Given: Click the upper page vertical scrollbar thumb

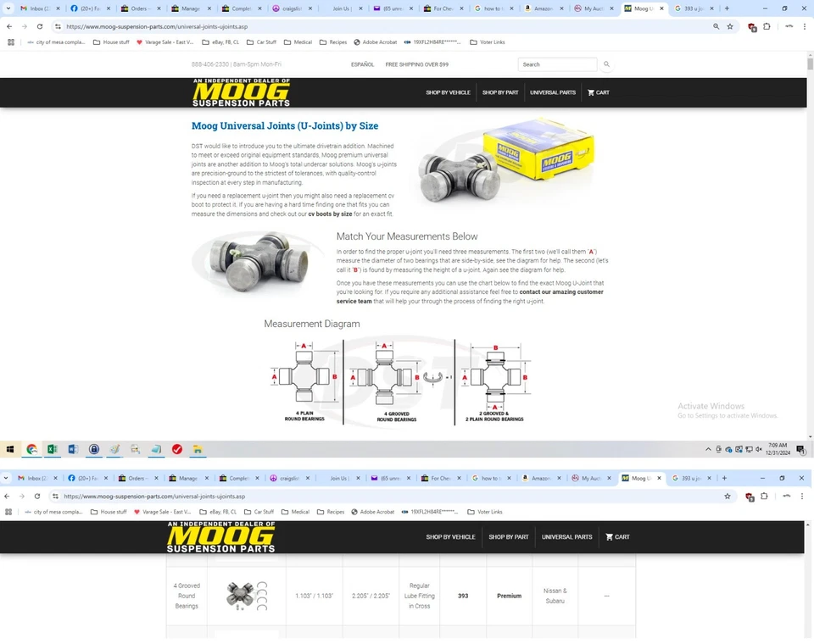Looking at the screenshot, I should tap(810, 64).
